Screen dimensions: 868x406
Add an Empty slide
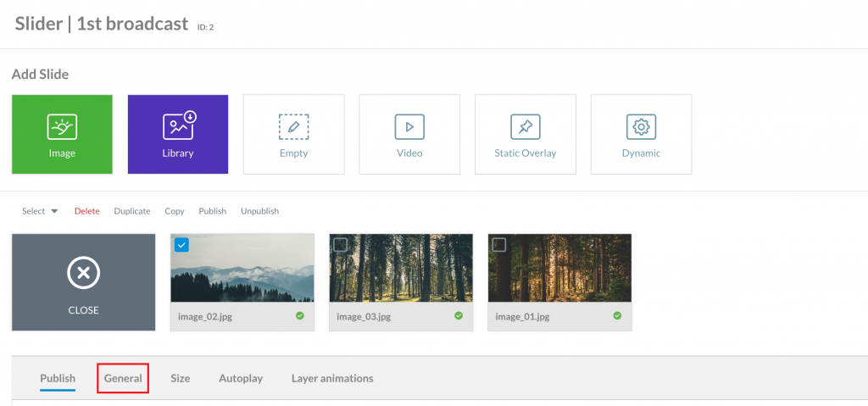[293, 134]
